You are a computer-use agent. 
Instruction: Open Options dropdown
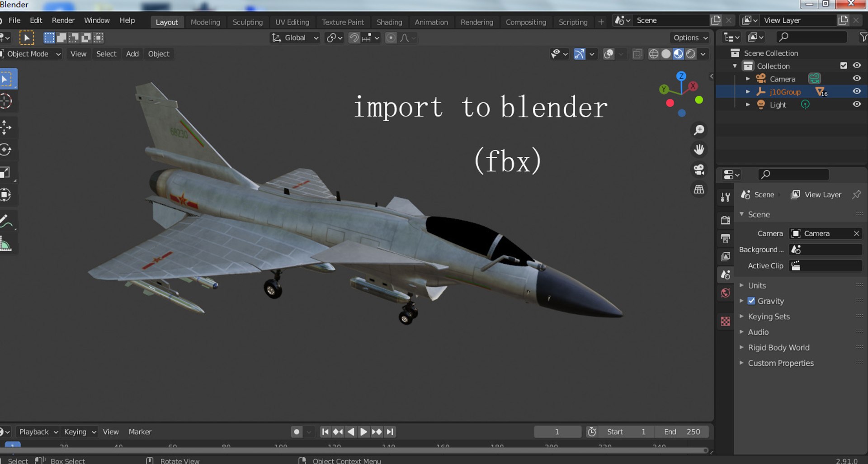690,38
